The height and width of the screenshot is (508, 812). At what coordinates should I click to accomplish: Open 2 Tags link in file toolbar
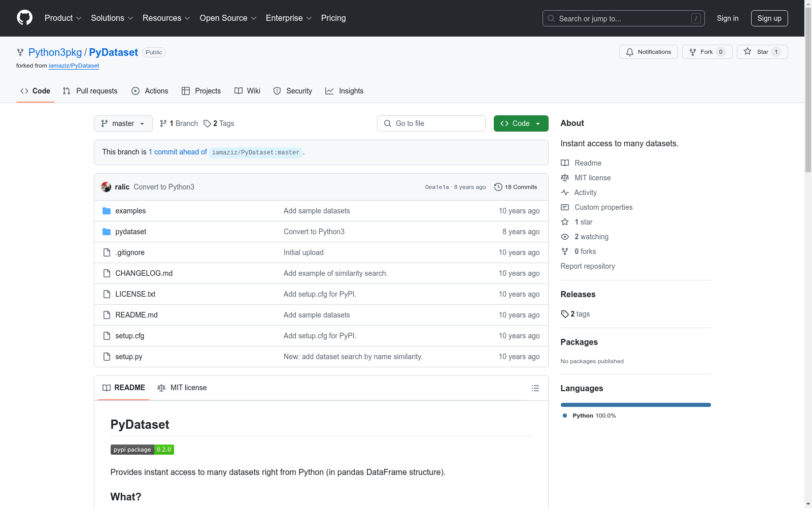click(x=219, y=123)
